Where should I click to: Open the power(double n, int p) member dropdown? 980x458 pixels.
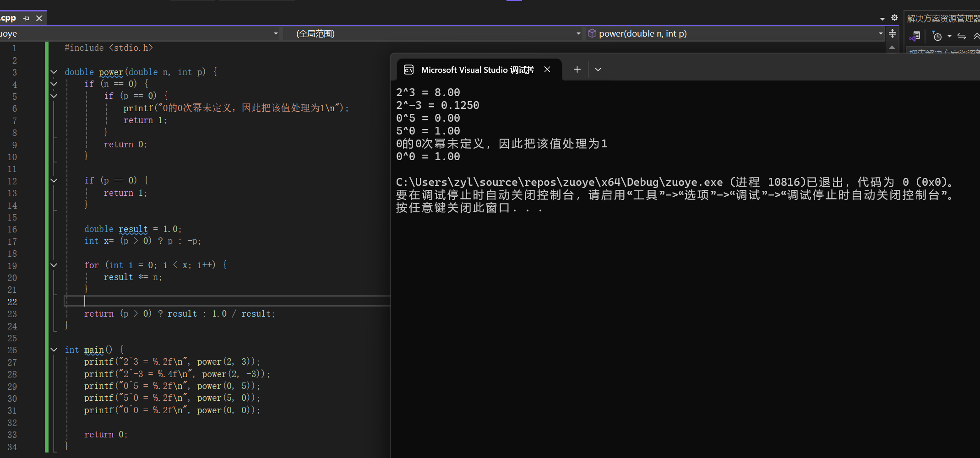[x=735, y=33]
